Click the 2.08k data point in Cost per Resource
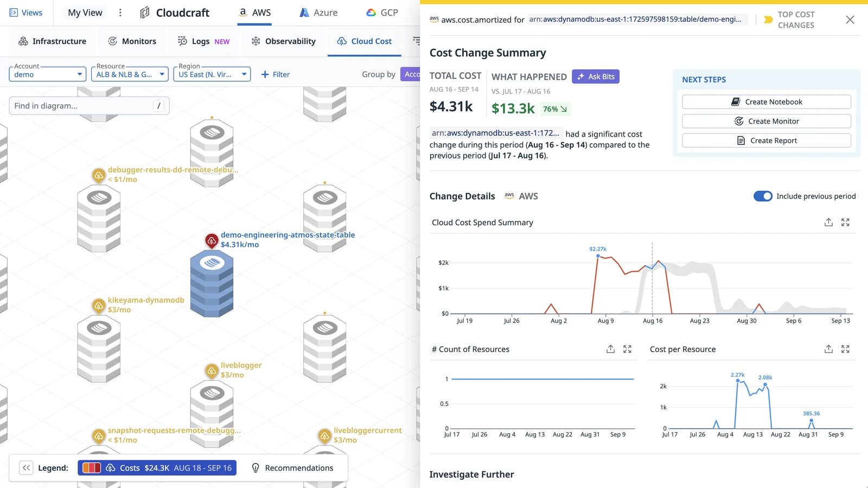868x488 pixels. pyautogui.click(x=765, y=385)
